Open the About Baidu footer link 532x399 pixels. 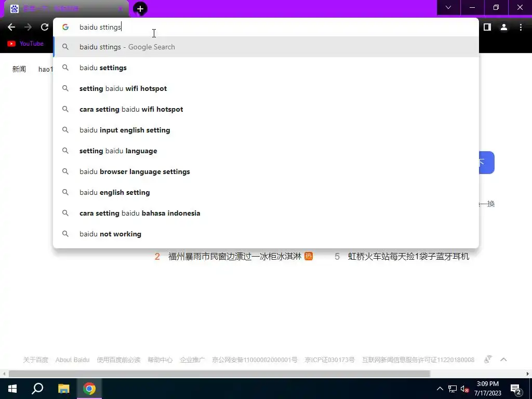click(x=73, y=360)
